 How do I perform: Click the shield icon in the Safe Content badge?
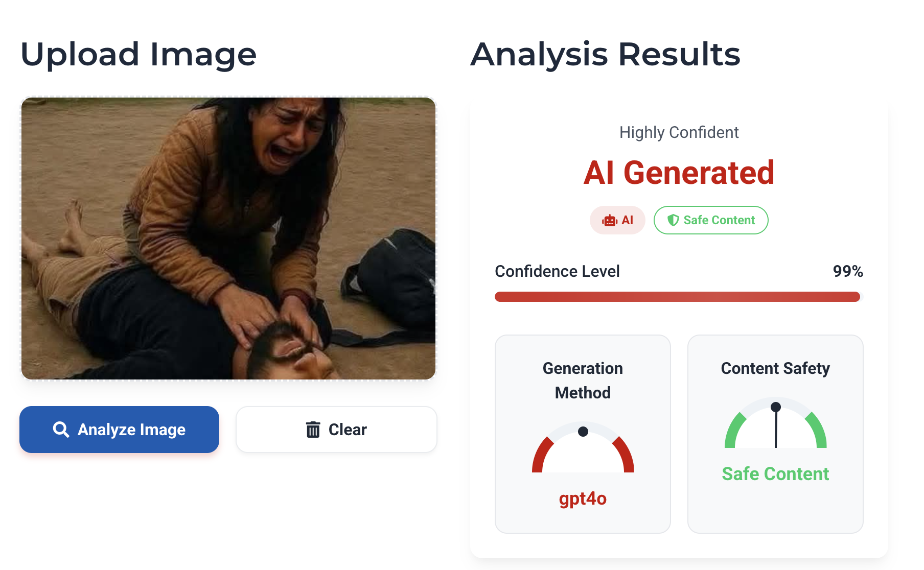673,220
